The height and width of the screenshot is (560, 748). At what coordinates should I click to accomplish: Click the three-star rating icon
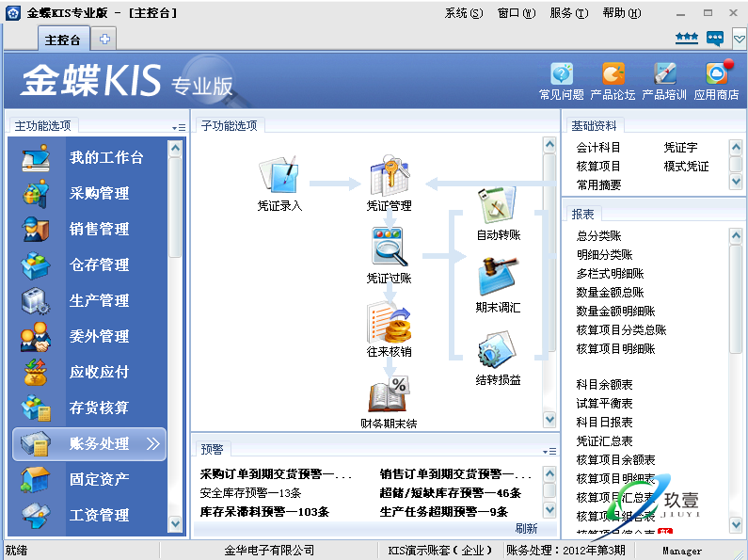pos(687,38)
